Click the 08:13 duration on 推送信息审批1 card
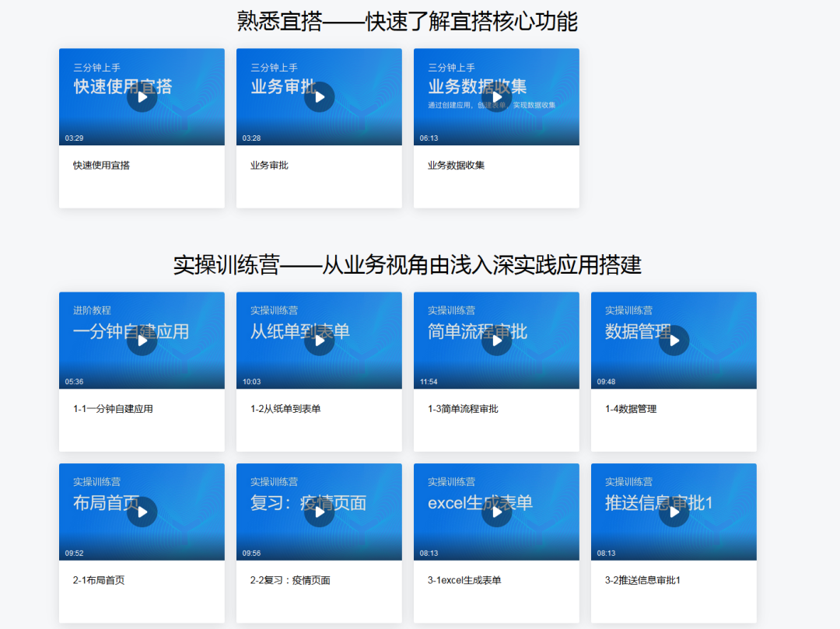840x629 pixels. (x=606, y=553)
